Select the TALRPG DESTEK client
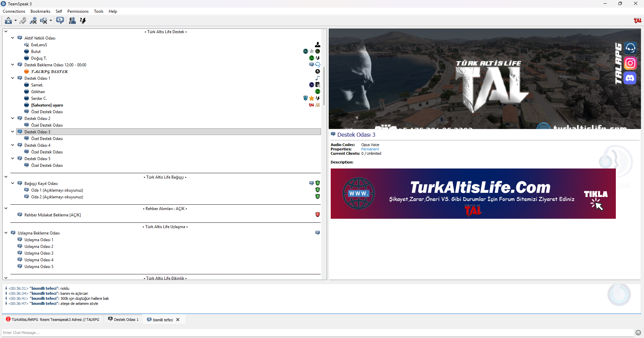The width and height of the screenshot is (644, 338). click(49, 71)
